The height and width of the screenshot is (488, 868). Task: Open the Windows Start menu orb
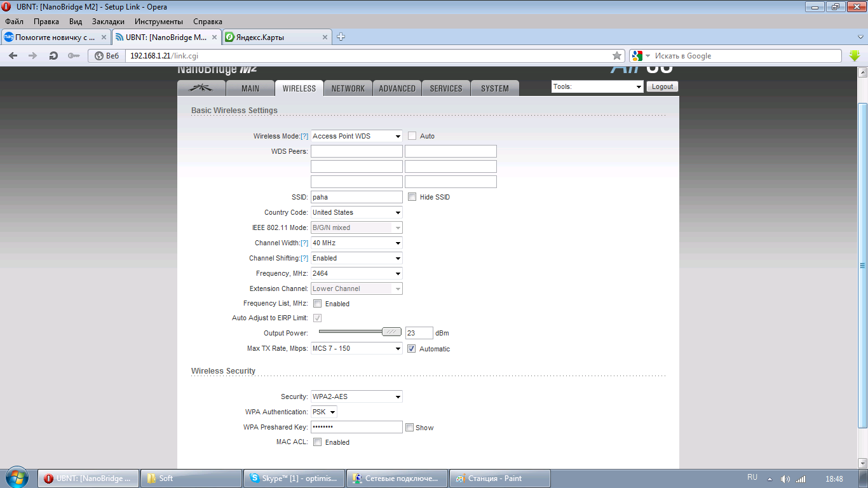tap(17, 478)
